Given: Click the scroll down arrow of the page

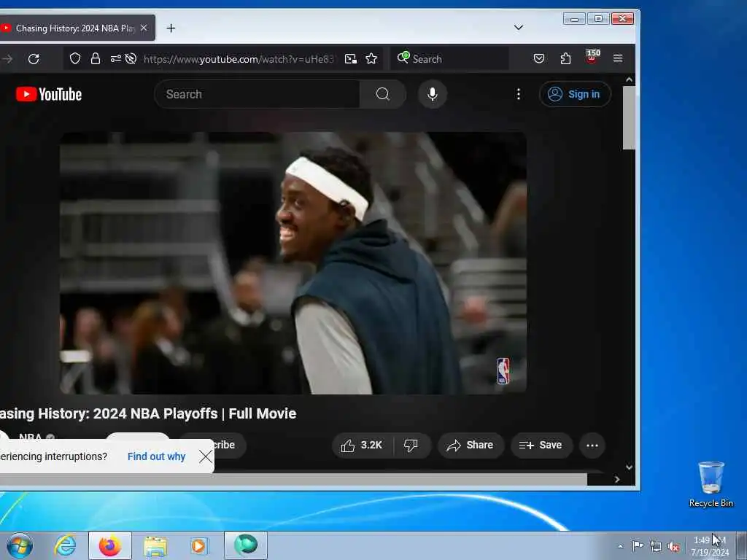Looking at the screenshot, I should click(629, 467).
